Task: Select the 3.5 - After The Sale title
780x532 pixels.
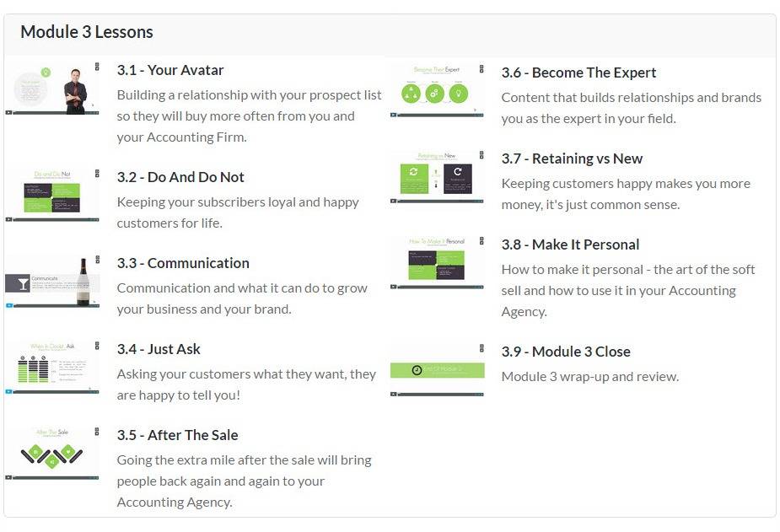Action: 177,435
